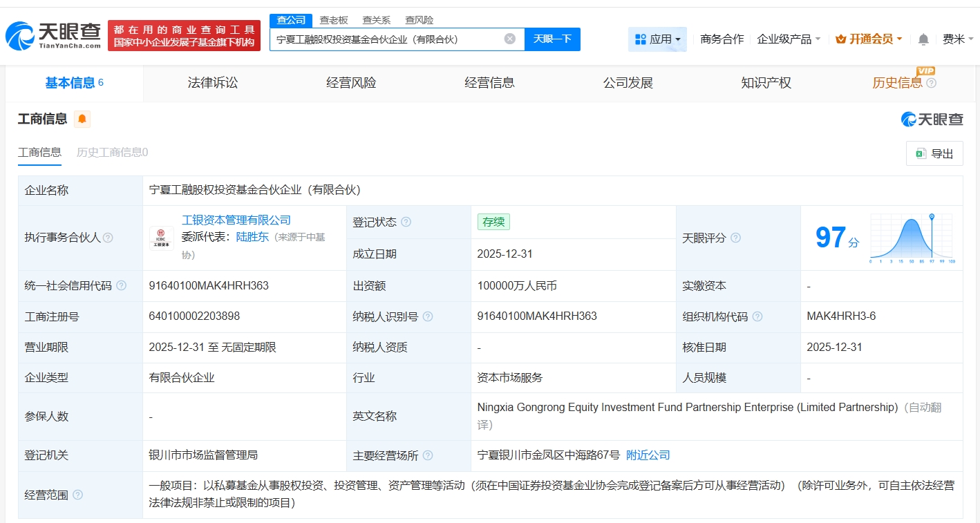The height and width of the screenshot is (523, 980).
Task: Click help icon next to 统一社会信用代码
Action: (x=122, y=285)
